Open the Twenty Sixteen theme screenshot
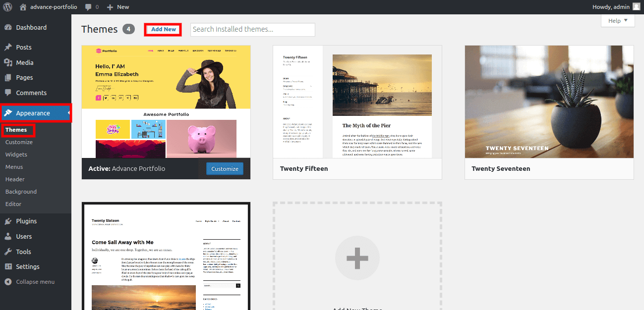Screen dimensions: 644x310 (166, 256)
